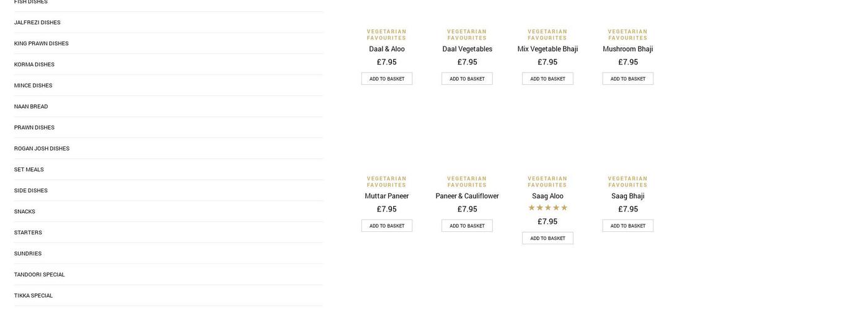868x310 pixels.
Task: Go to Tandoori Special category
Action: point(40,275)
